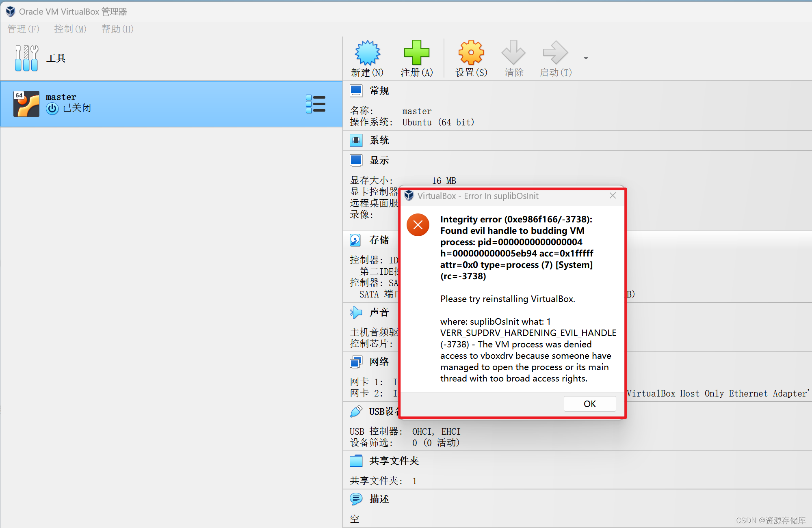Click the VirtualBox icon in dialog title
The width and height of the screenshot is (812, 528).
pyautogui.click(x=409, y=196)
